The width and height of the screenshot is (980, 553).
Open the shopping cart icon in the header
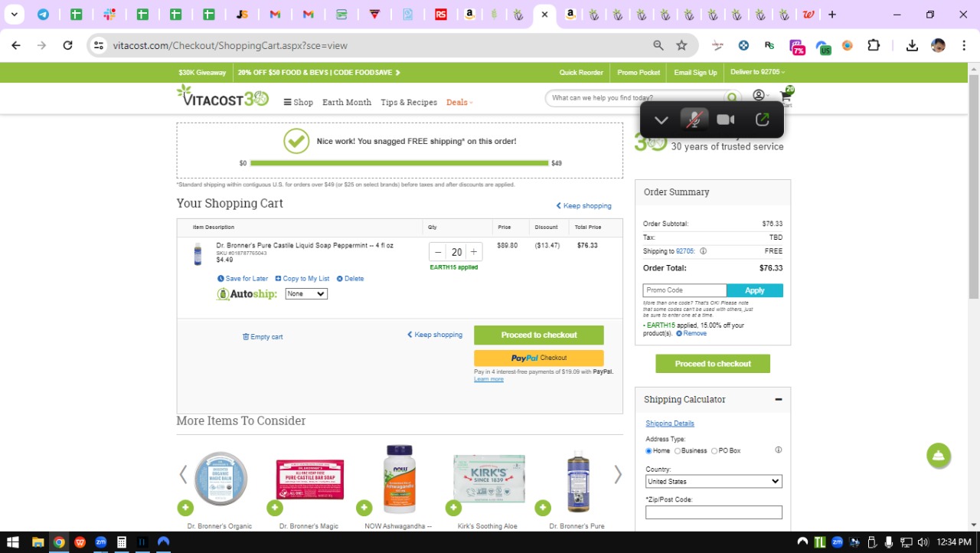786,97
